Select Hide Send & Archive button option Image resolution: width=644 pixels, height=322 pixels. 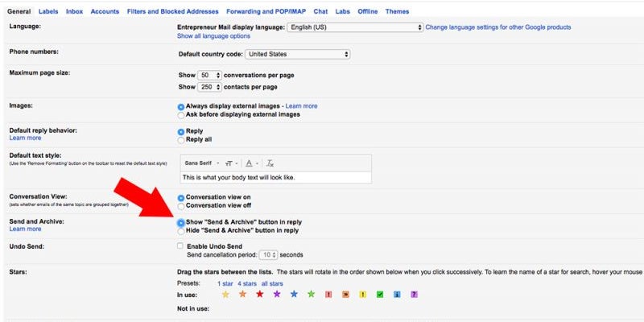point(180,231)
